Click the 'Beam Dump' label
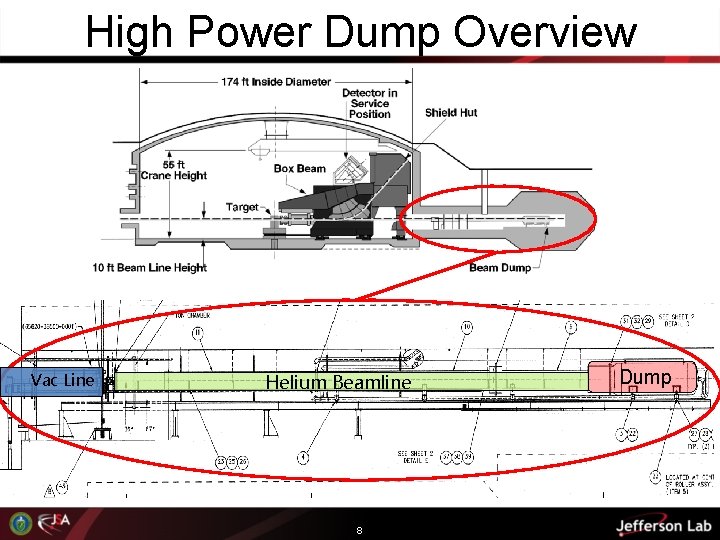The height and width of the screenshot is (540, 720). (500, 268)
